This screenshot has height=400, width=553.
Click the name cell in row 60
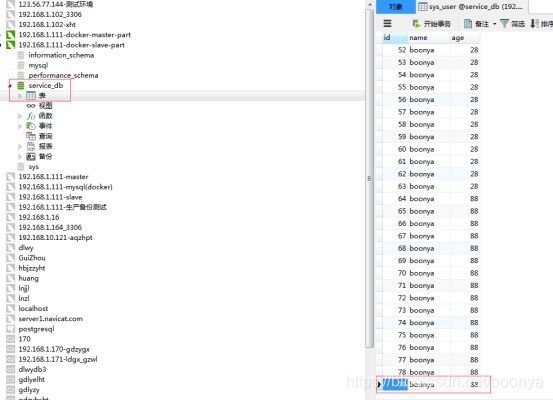coord(429,149)
